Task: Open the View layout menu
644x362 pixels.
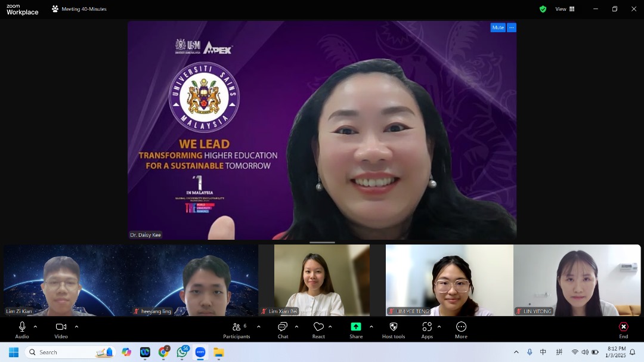Action: click(565, 9)
